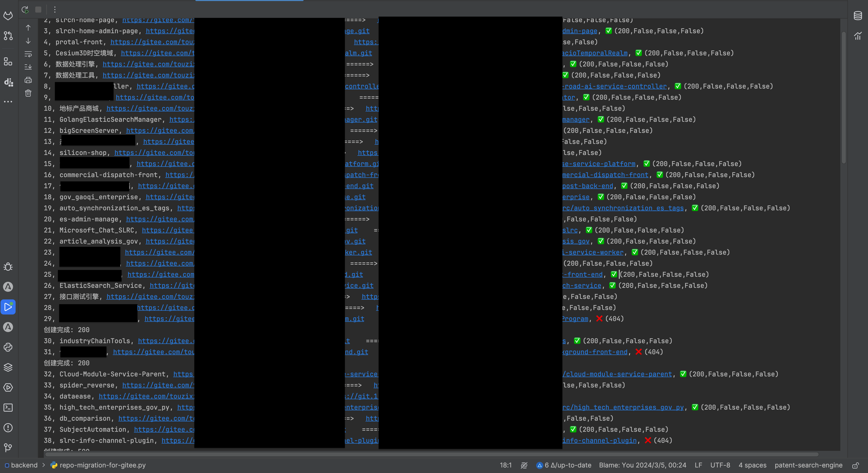Viewport: 868px width, 473px height.
Task: Open the Python Console tool window
Action: coord(8,347)
